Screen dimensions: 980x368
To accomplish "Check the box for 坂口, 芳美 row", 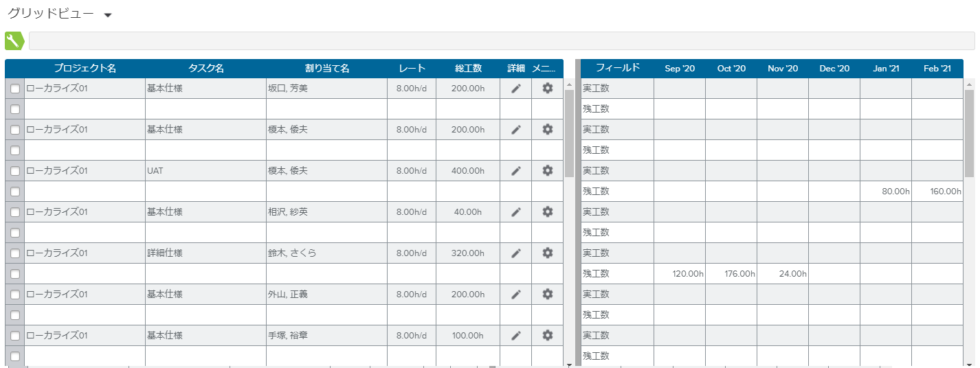I will click(15, 89).
